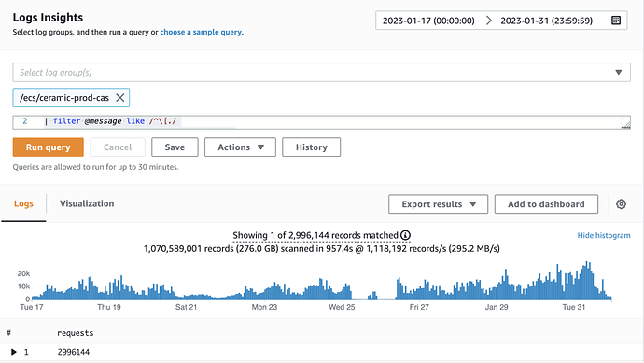Open the Select log group(s) dropdown

point(322,72)
